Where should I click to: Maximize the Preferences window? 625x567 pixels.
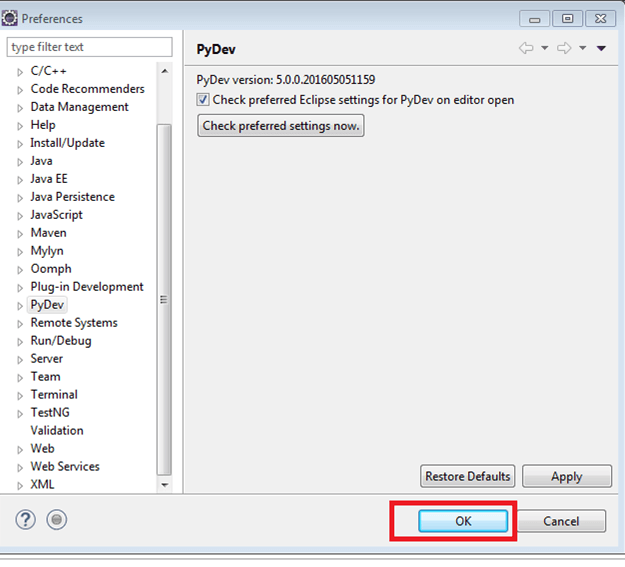coord(567,19)
